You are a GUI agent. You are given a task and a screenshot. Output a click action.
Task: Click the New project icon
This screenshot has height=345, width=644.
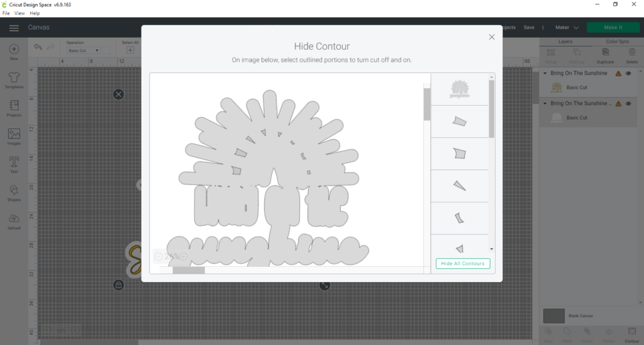coord(14,49)
